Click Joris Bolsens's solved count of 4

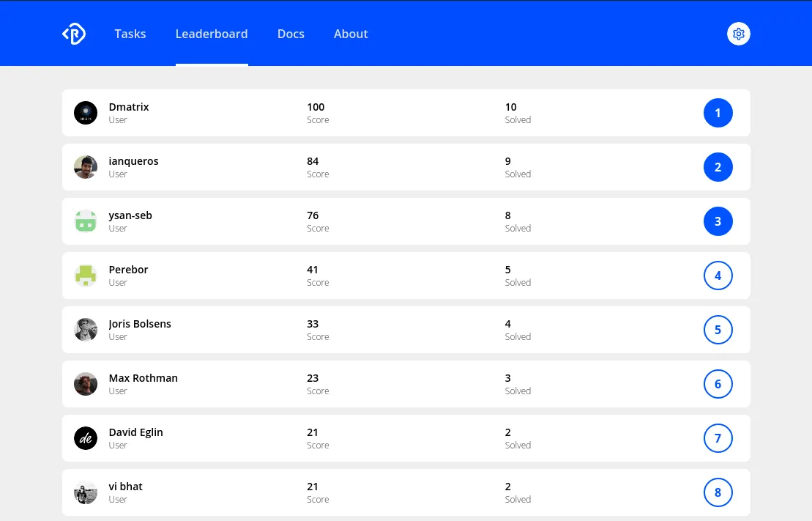point(508,324)
